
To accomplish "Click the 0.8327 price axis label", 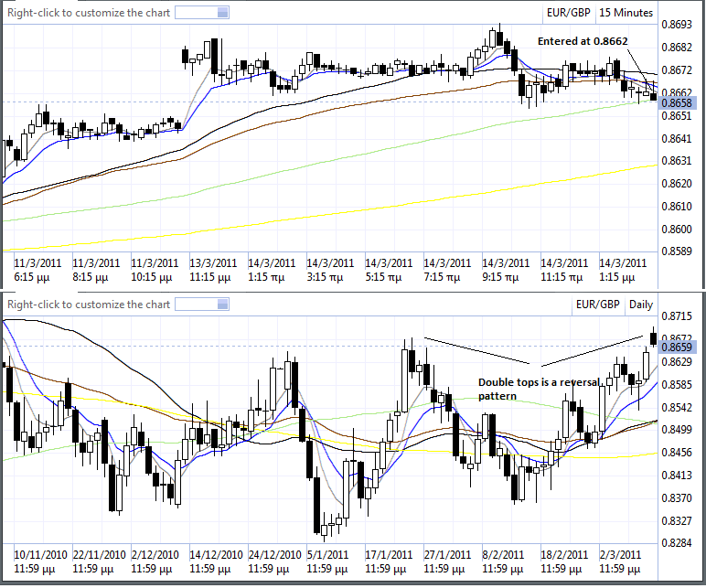I will pyautogui.click(x=677, y=521).
